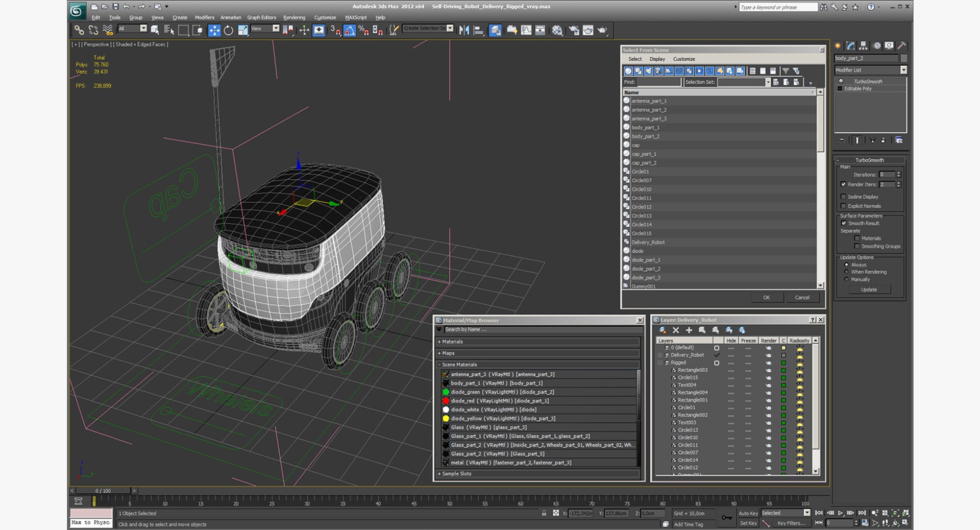This screenshot has width=980, height=530.
Task: Expand the Maps section in Material Browser
Action: coord(538,353)
